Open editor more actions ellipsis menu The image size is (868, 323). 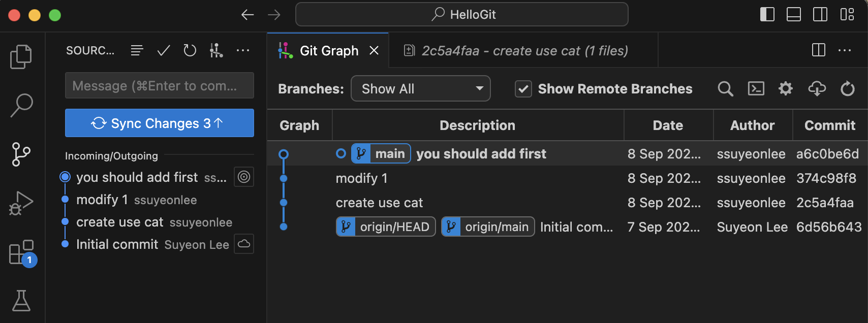845,50
